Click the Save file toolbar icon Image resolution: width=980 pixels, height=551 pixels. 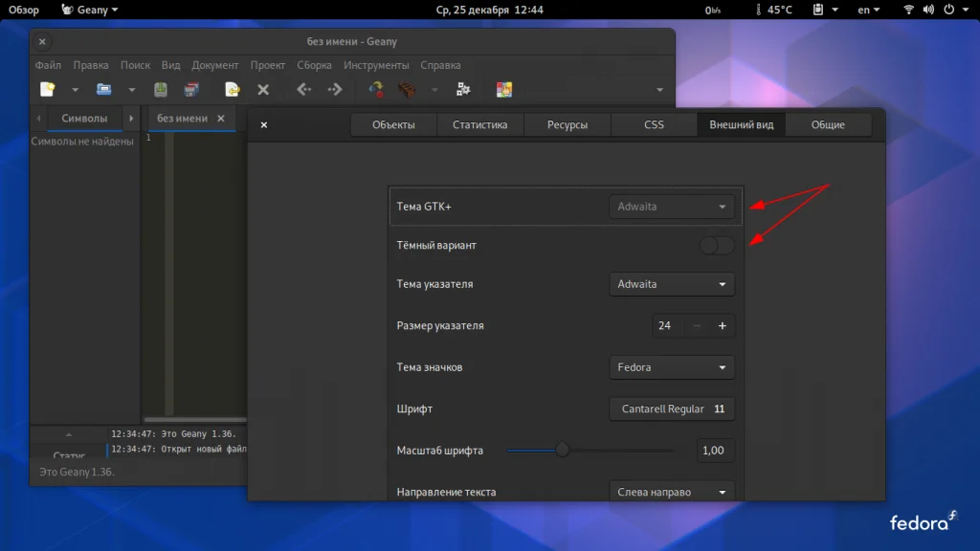pyautogui.click(x=161, y=90)
